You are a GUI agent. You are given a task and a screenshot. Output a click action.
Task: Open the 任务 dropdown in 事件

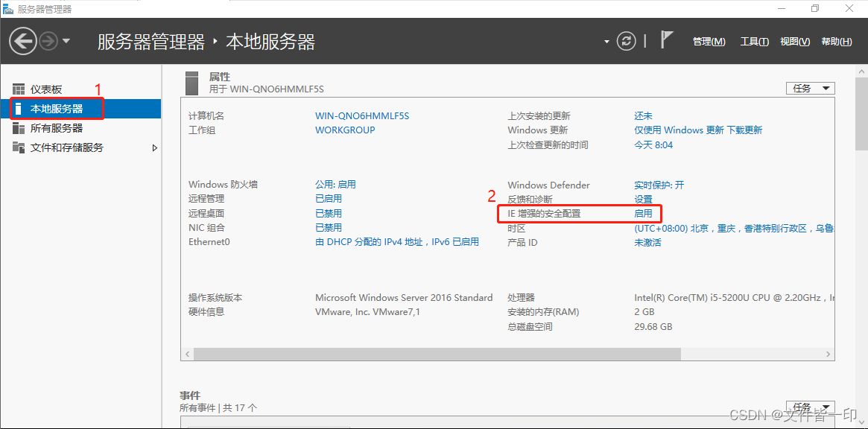point(811,407)
